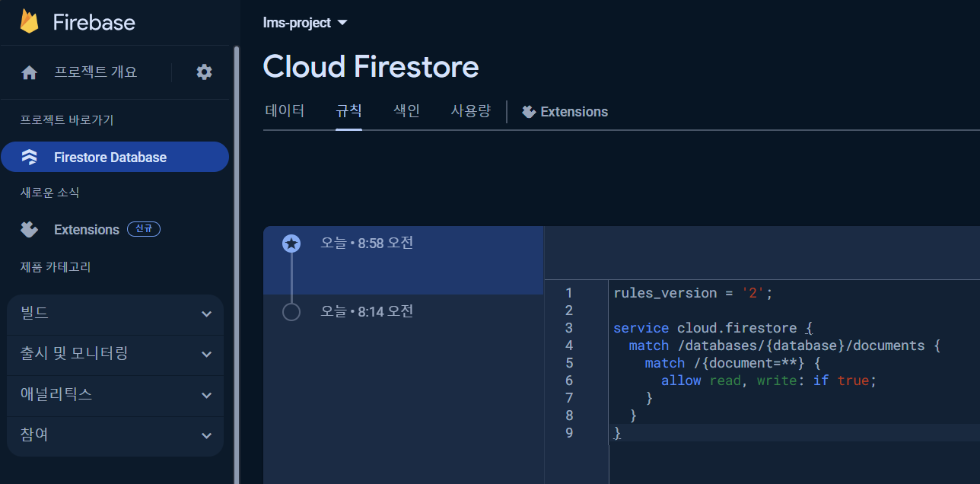
Task: Select the Firestore Database sidebar icon
Action: pos(29,157)
